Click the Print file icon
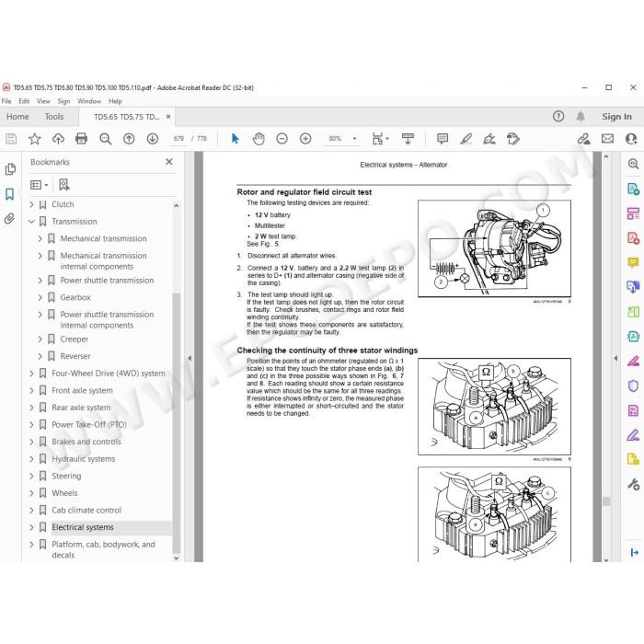Screen dimensions: 644x644 [81, 139]
